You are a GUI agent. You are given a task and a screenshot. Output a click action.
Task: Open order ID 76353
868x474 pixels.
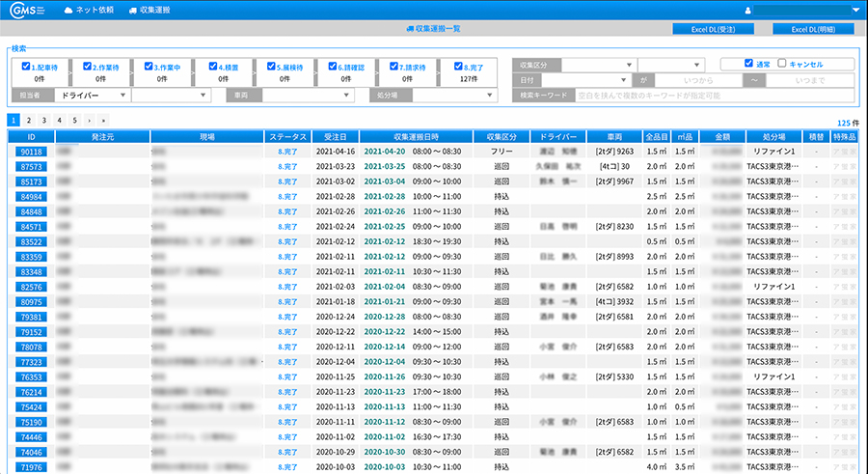[x=31, y=377]
